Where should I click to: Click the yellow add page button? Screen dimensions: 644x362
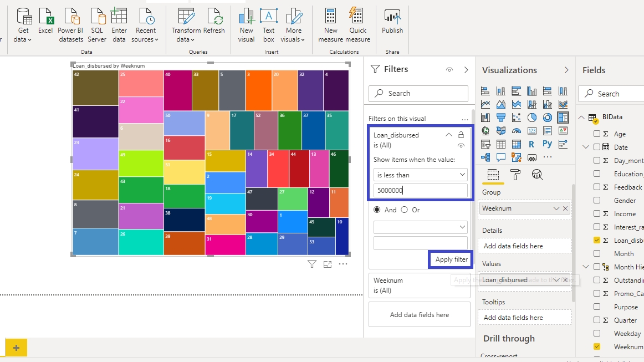click(16, 348)
